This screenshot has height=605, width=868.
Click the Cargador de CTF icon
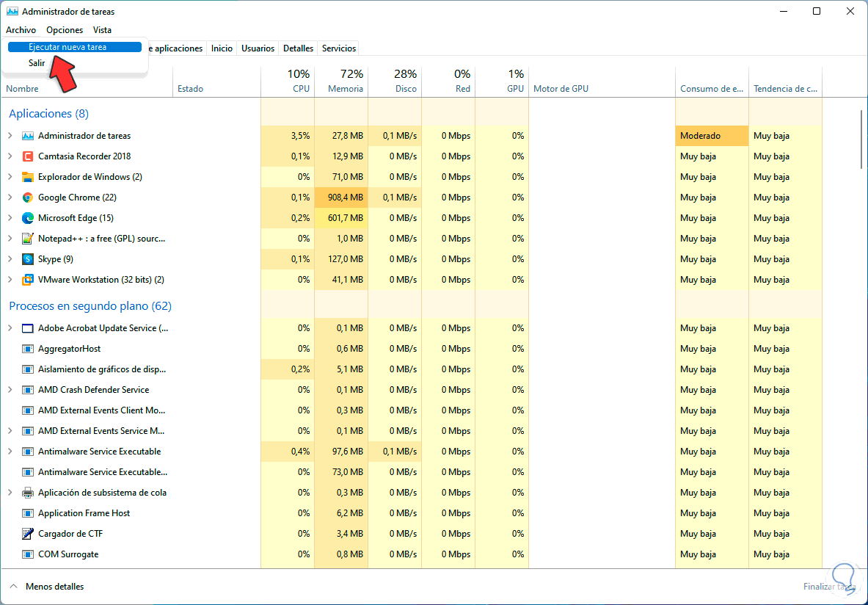28,534
